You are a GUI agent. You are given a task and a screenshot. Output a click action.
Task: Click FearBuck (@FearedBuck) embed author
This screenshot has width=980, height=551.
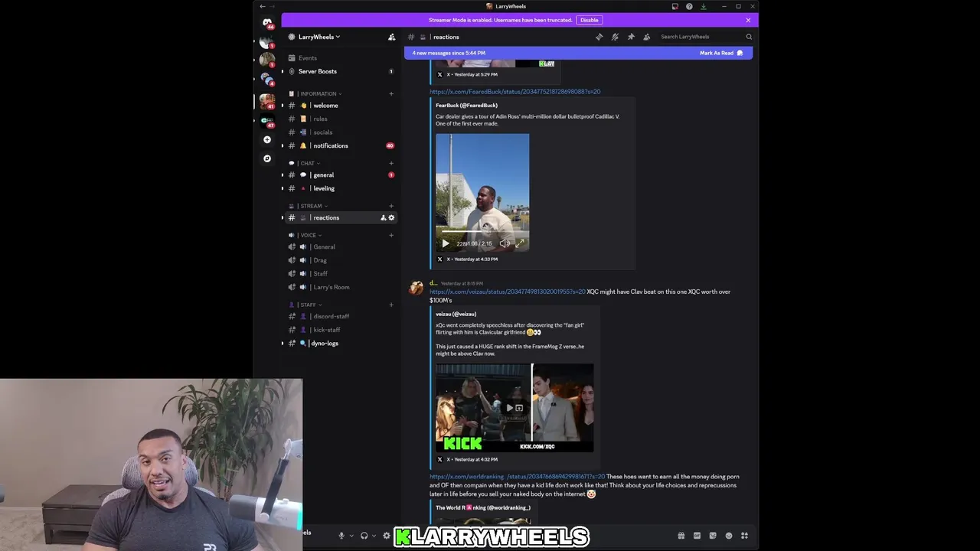click(x=466, y=105)
